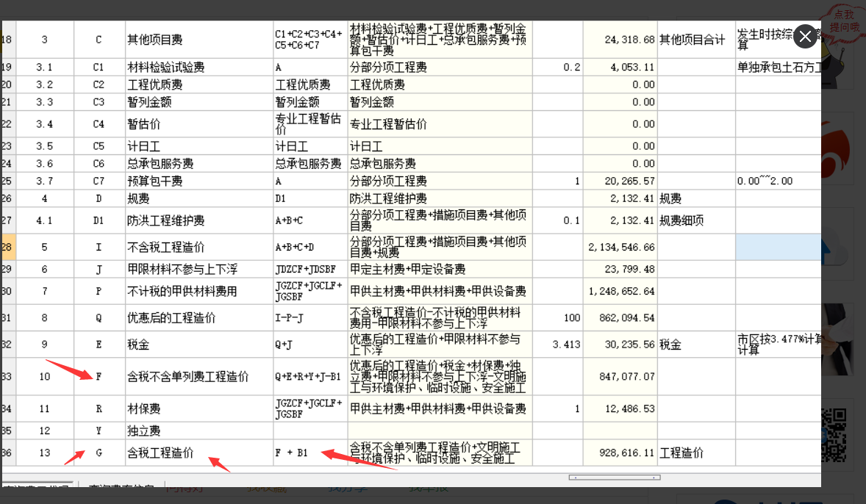Click the formula A+B+C+D cell

309,248
